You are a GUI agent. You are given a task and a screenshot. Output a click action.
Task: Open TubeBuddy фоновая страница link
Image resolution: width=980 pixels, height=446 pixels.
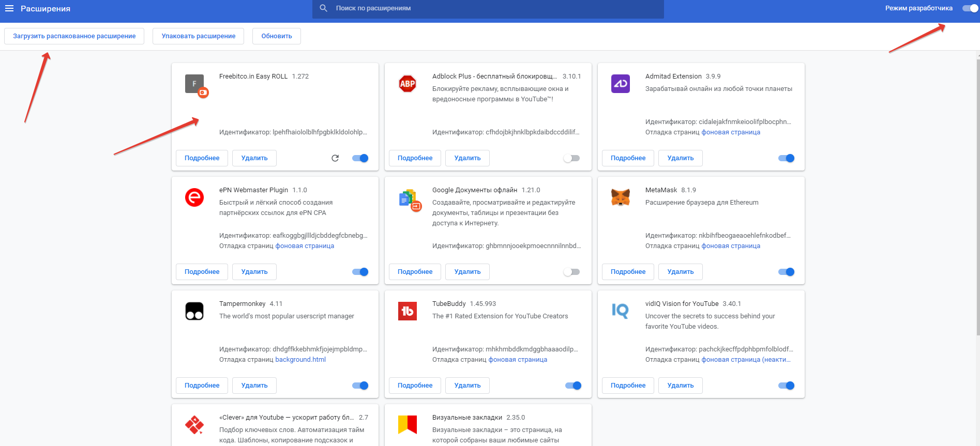tap(518, 360)
